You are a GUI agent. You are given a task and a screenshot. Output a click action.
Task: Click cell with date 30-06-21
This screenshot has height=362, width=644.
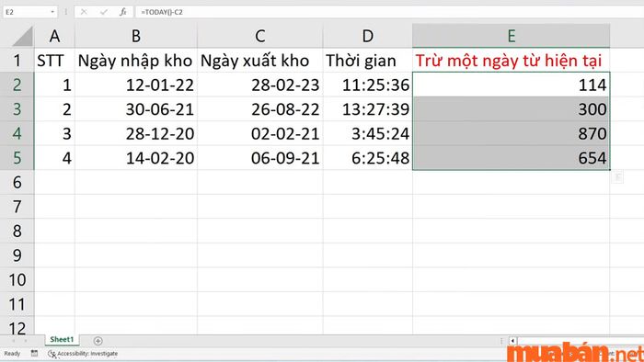(136, 109)
